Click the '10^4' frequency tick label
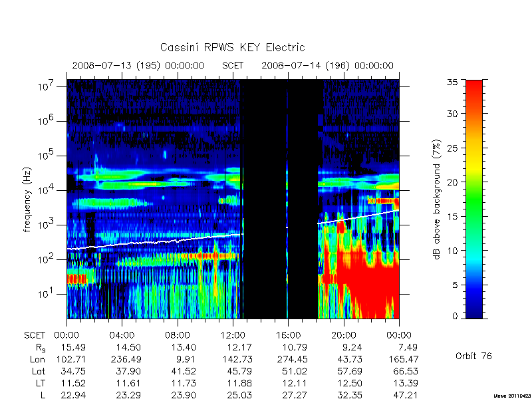 pyautogui.click(x=47, y=190)
